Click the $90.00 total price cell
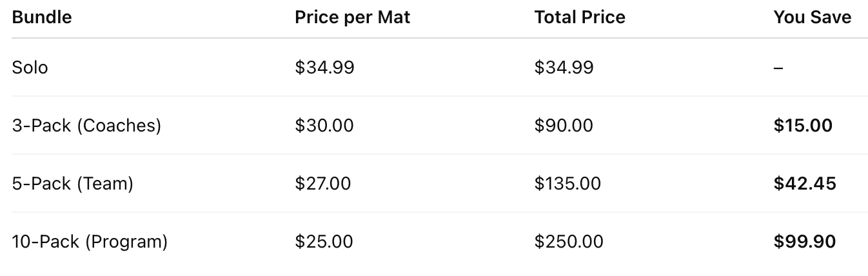Screen dimensions: 868x276 pyautogui.click(x=564, y=125)
